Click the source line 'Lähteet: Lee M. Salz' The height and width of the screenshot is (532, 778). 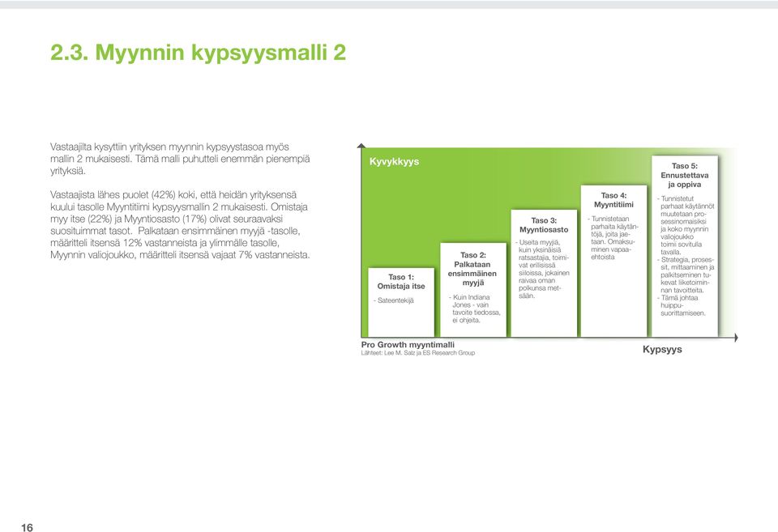coord(418,353)
